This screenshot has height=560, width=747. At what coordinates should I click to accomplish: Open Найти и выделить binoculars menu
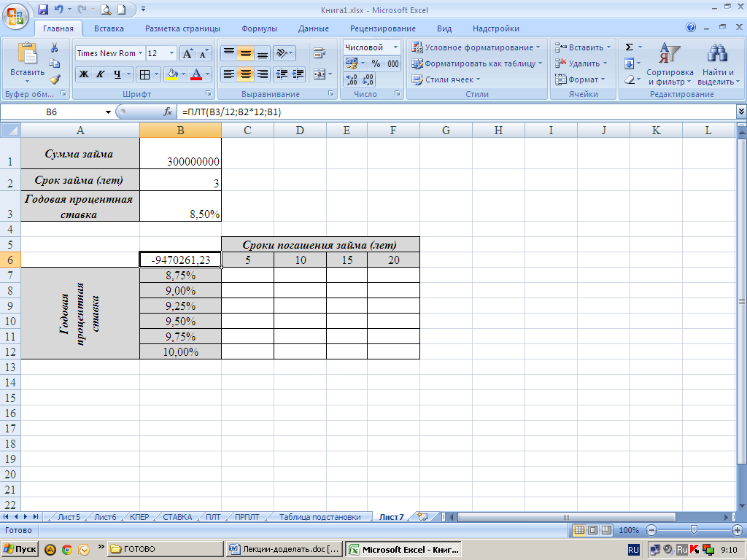point(718,64)
